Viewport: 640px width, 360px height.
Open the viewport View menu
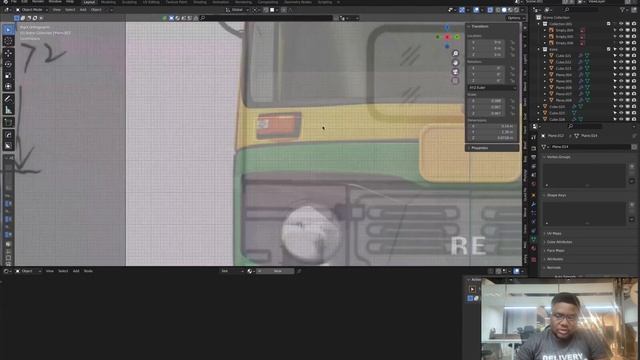pyautogui.click(x=57, y=10)
